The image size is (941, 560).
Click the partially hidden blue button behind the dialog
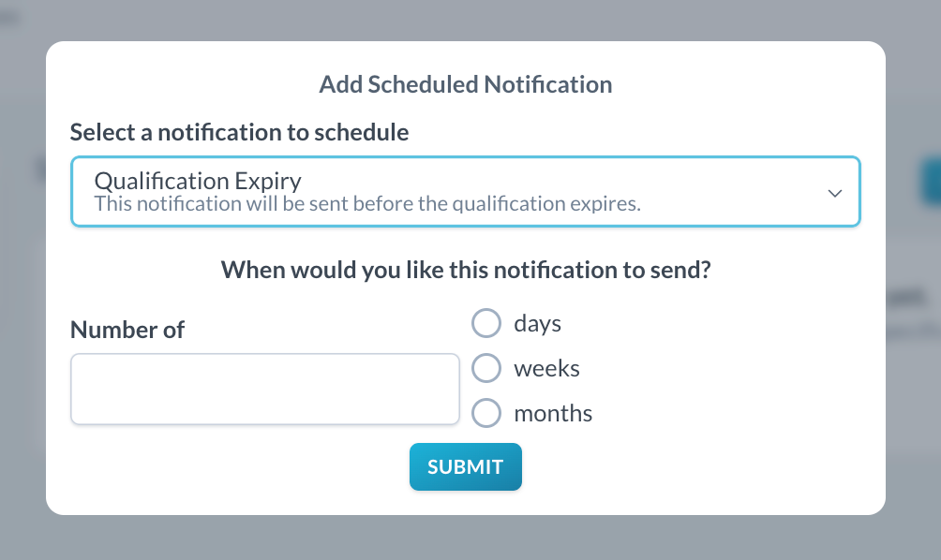click(930, 182)
